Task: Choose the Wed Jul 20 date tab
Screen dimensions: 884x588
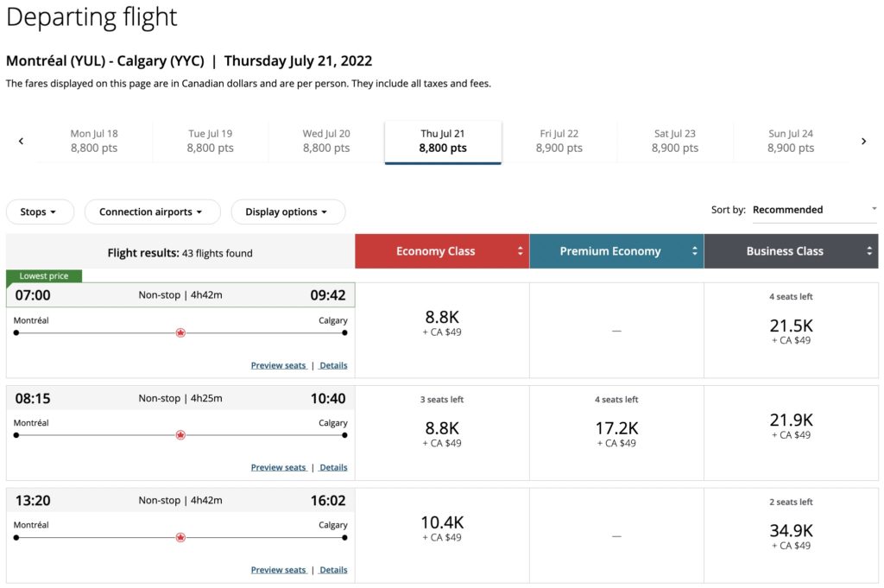Action: [x=326, y=141]
